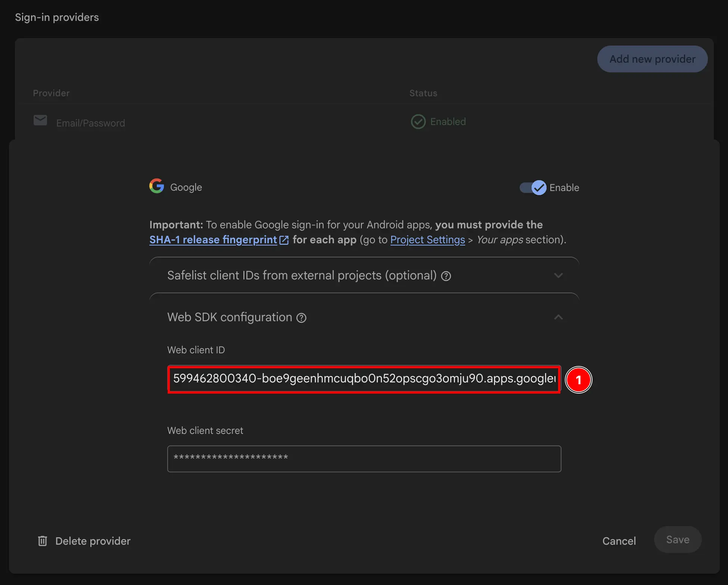
Task: Click the external link icon after SHA-1 fingerprint
Action: coord(284,240)
